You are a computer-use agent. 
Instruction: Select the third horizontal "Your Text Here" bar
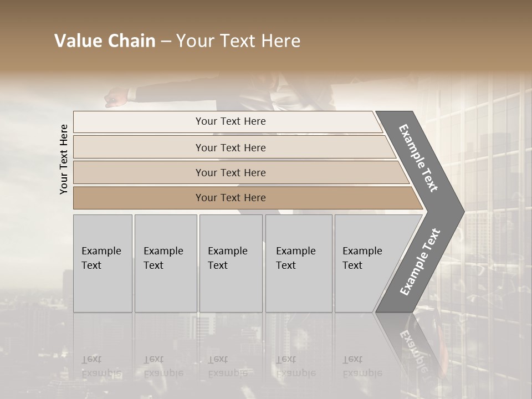click(x=230, y=172)
